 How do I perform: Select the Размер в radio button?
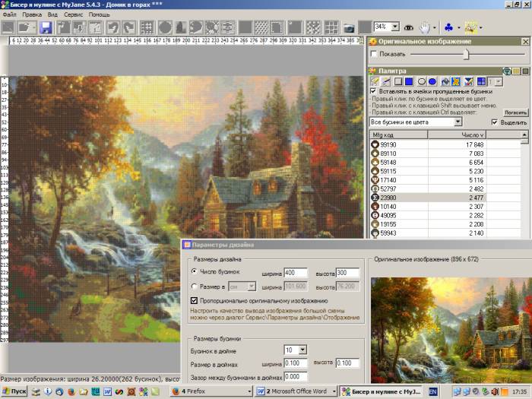click(x=194, y=287)
